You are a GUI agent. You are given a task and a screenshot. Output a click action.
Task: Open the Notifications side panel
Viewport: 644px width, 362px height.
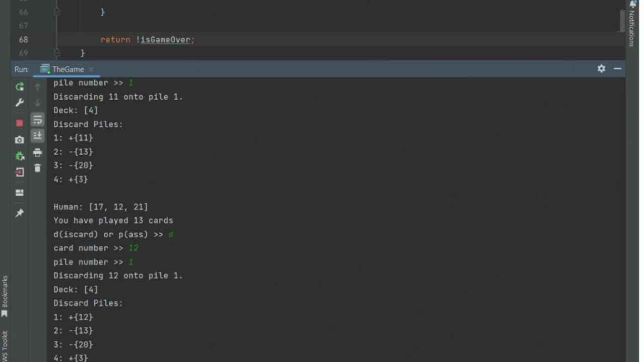[632, 24]
